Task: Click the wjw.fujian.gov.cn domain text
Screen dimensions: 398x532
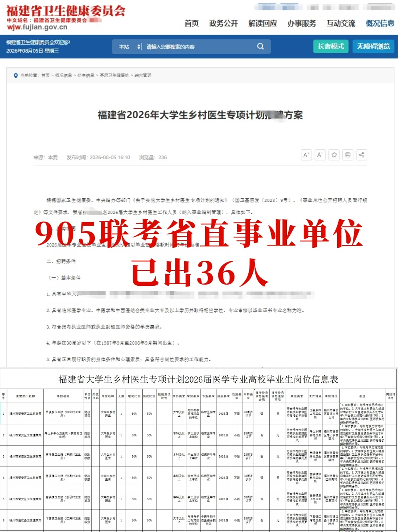Action: coord(37,27)
